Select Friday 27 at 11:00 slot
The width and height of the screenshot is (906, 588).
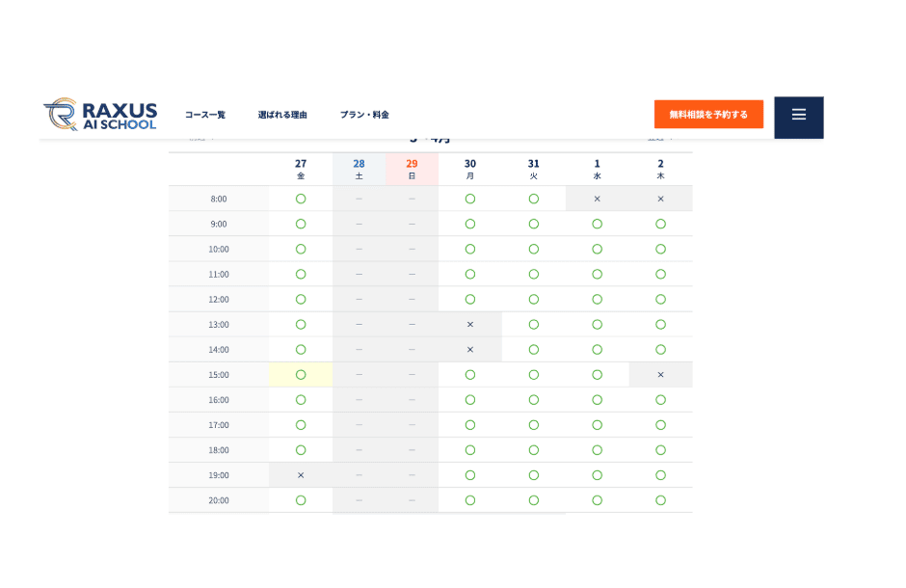[x=301, y=275]
